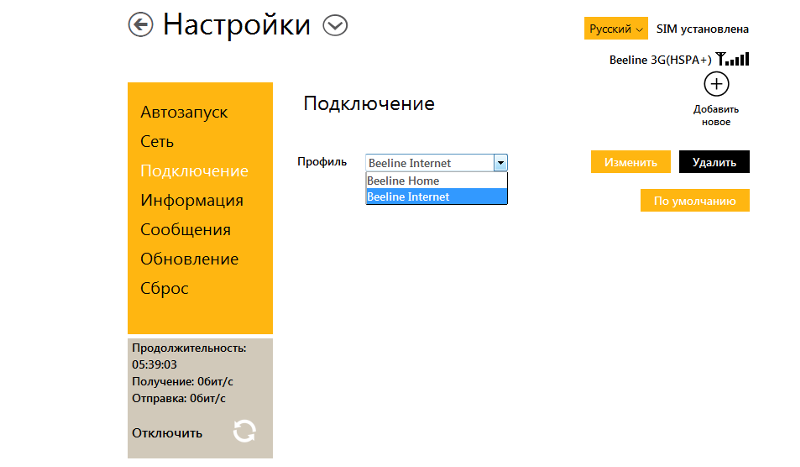Screen dimensions: 800x467
Task: Click the Удалить button
Action: (714, 162)
